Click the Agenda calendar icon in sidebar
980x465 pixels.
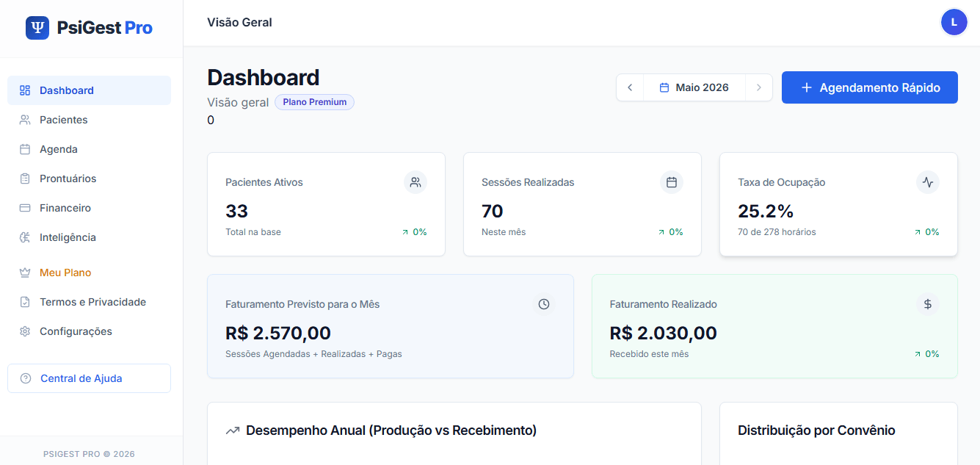(25, 149)
